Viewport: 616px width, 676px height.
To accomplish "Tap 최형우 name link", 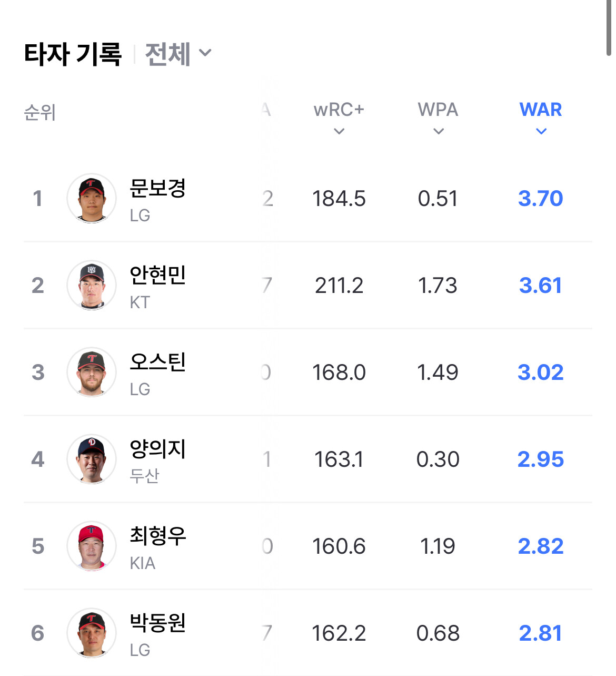I will [x=157, y=536].
